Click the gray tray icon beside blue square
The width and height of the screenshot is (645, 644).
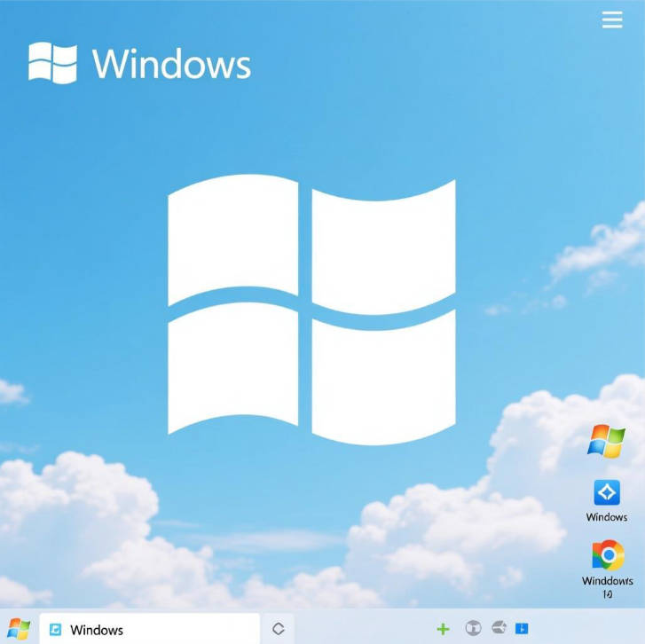click(499, 629)
